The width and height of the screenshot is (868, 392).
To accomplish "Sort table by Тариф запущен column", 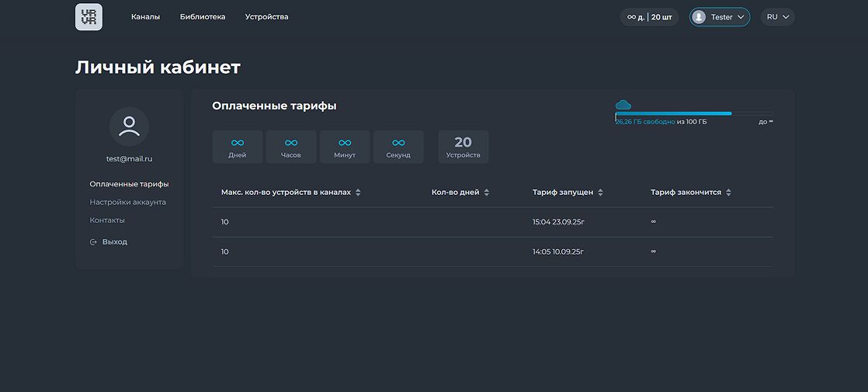I will pyautogui.click(x=600, y=193).
